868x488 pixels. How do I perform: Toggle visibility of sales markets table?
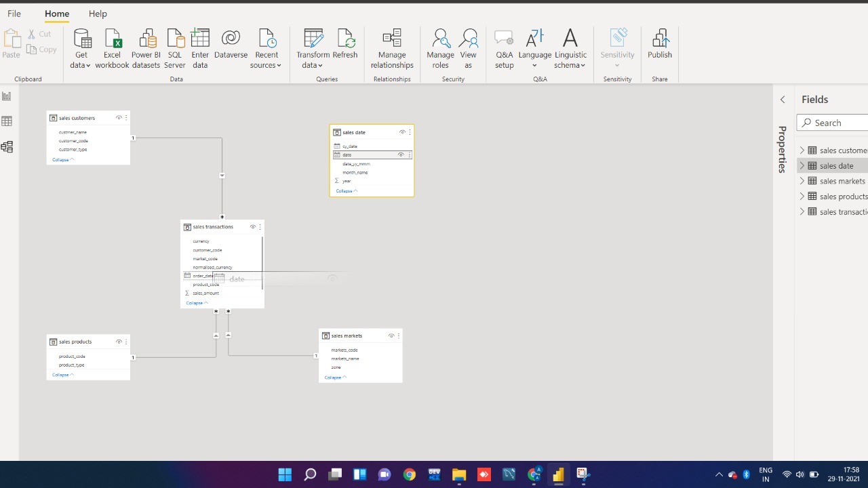[391, 336]
